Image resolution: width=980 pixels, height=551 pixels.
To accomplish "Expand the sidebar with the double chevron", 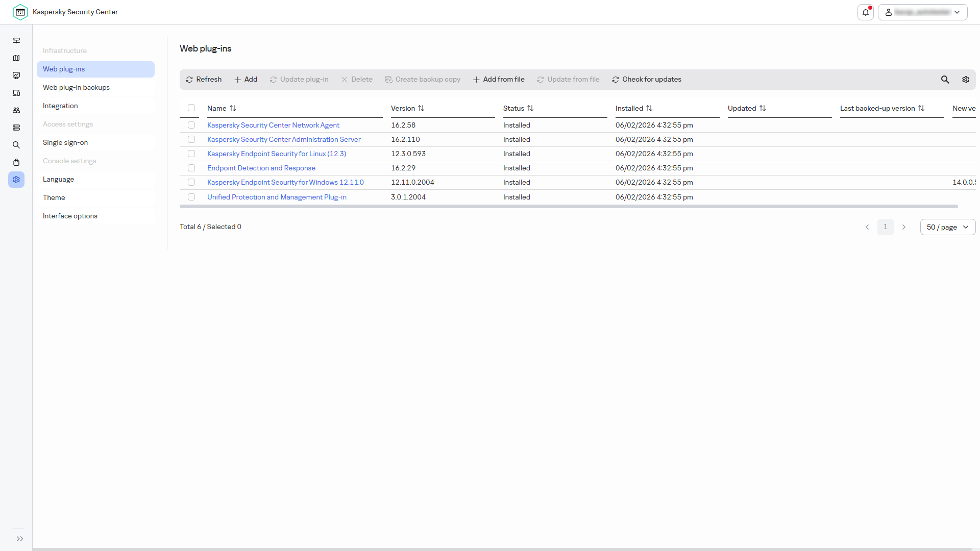I will (x=19, y=539).
